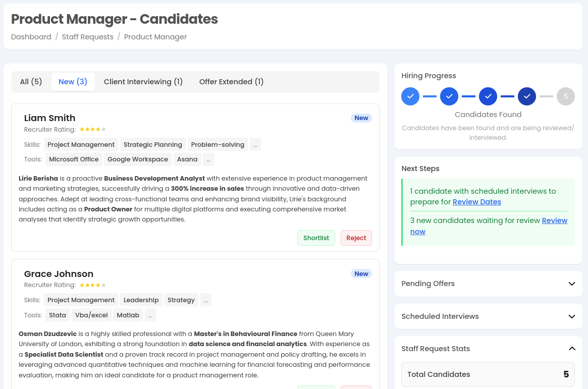Click the fourth hiring progress checkmark circle

(527, 96)
